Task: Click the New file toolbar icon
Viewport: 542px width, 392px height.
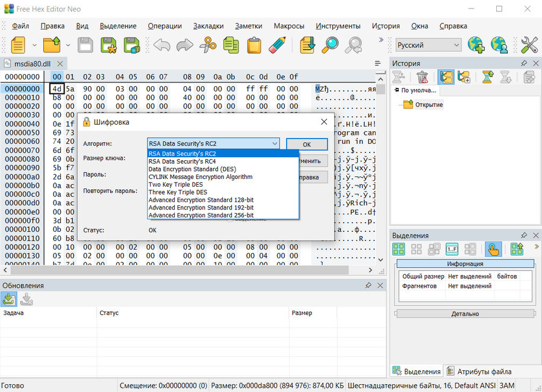Action: click(x=18, y=45)
